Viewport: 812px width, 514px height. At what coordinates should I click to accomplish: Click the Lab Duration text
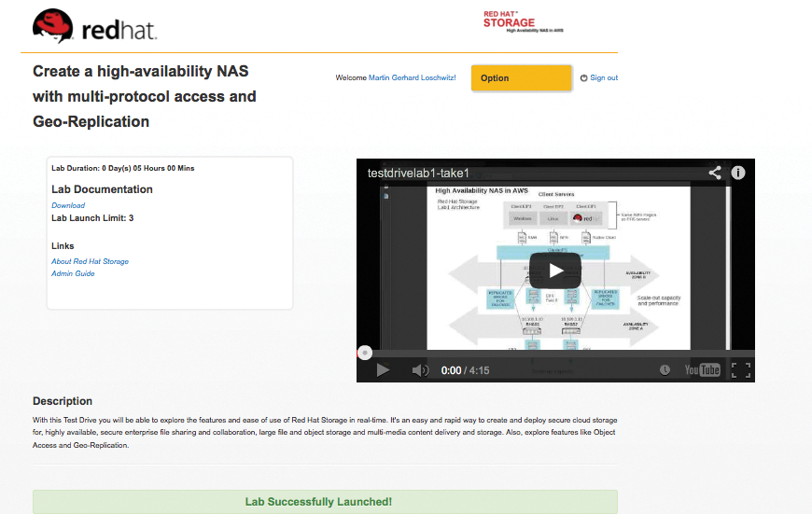tap(122, 168)
